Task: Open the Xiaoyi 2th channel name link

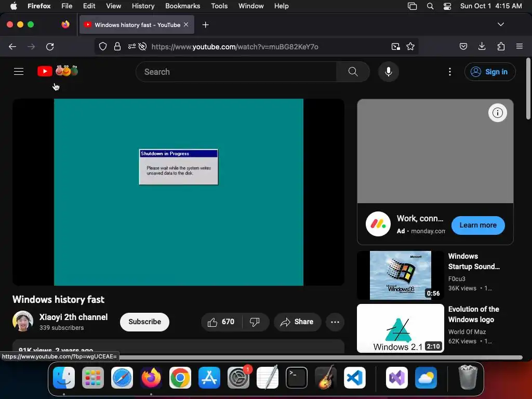Action: [73, 317]
